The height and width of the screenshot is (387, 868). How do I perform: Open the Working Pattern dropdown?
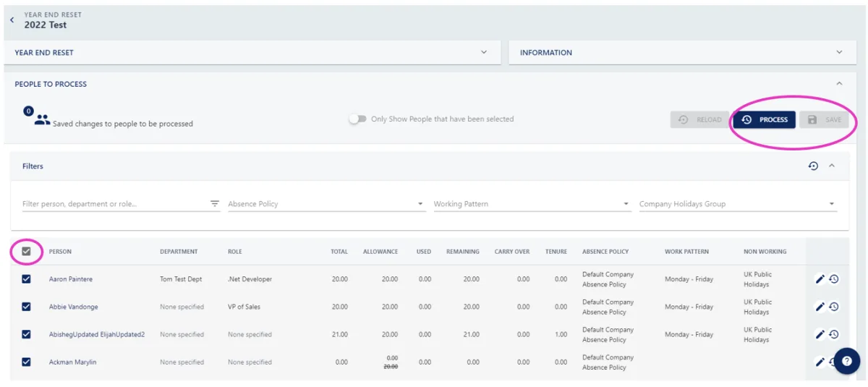tap(532, 204)
